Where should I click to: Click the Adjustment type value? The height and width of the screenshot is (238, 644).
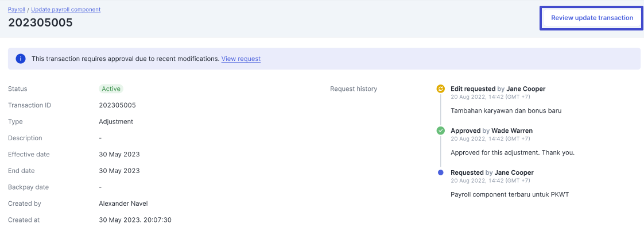[x=116, y=122]
